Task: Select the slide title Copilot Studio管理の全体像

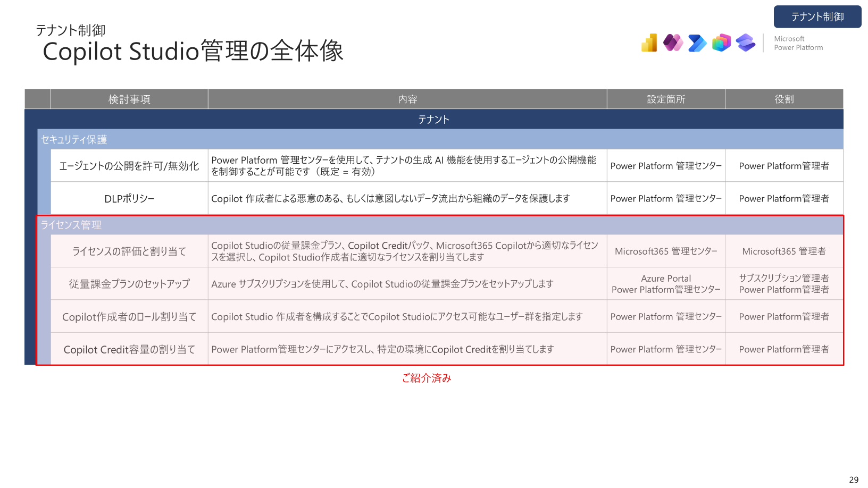Action: [x=193, y=52]
